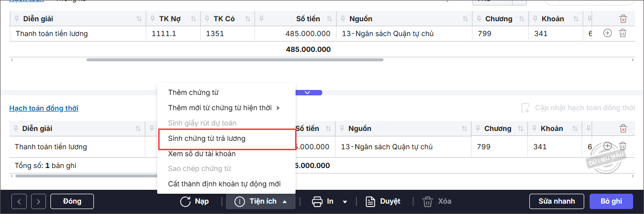Sort upper table by Số tiền column
This screenshot has width=644, height=214.
point(328,19)
